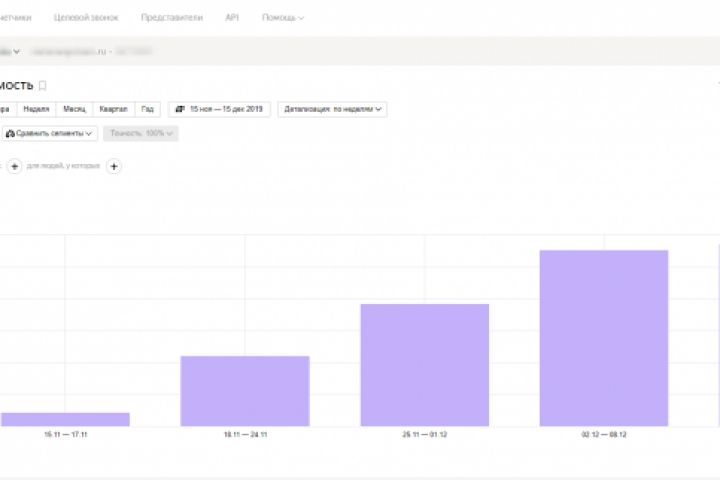Select the tallest bar for 02.12 — 08.12
720x480 pixels.
604,338
